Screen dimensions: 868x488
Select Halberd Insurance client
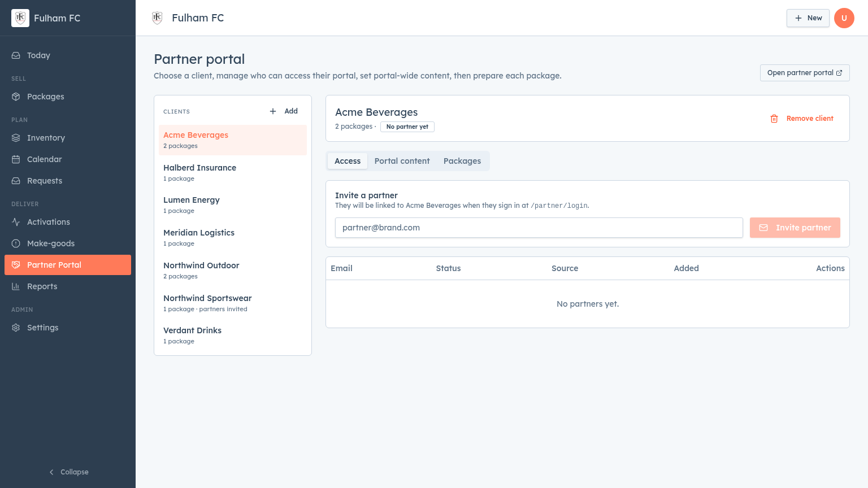[233, 173]
